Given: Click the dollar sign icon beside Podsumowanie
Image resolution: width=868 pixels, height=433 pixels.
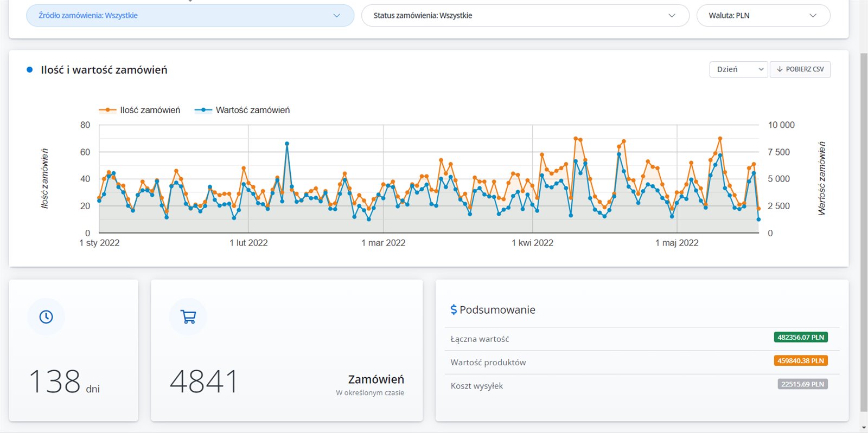Looking at the screenshot, I should (x=454, y=309).
